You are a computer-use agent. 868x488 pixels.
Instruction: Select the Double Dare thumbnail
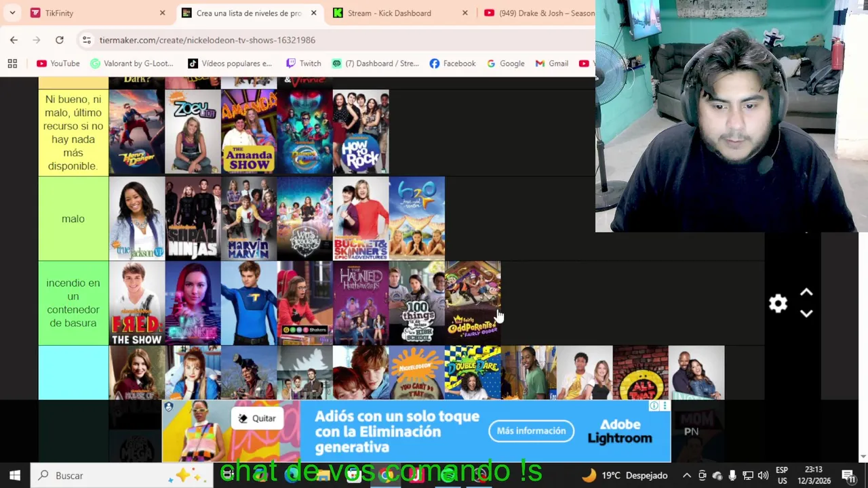click(473, 373)
